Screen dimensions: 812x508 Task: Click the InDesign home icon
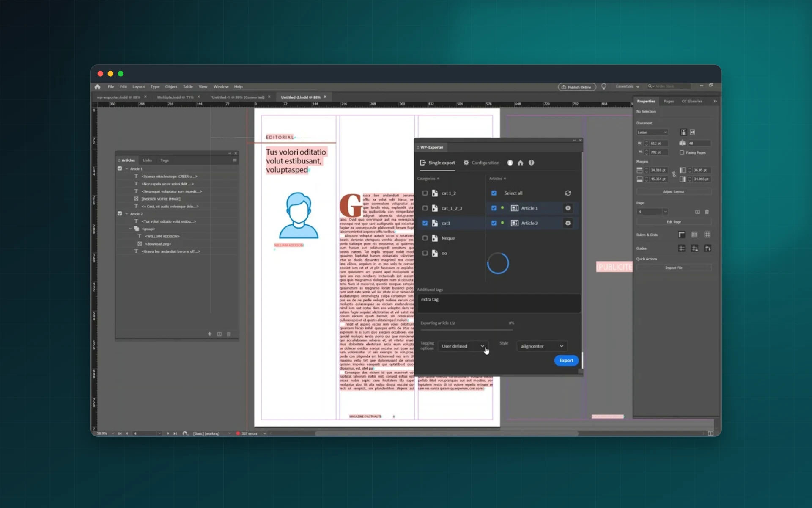pos(98,87)
